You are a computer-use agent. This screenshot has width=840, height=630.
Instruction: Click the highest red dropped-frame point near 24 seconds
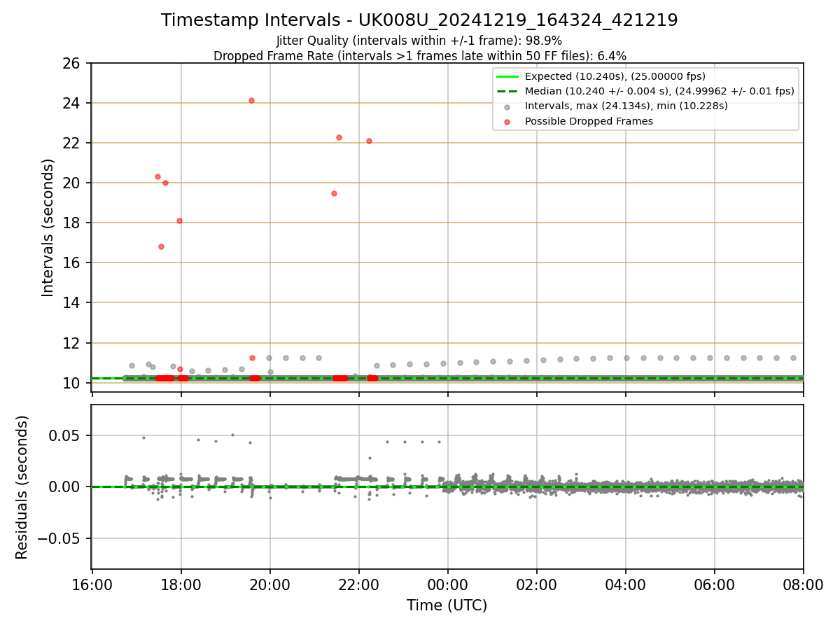point(251,100)
